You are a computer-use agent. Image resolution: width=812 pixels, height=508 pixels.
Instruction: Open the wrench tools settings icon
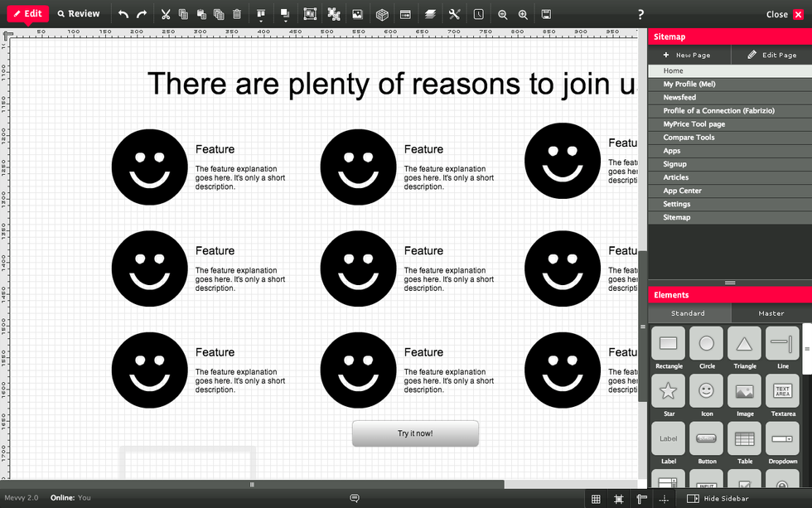pyautogui.click(x=454, y=14)
